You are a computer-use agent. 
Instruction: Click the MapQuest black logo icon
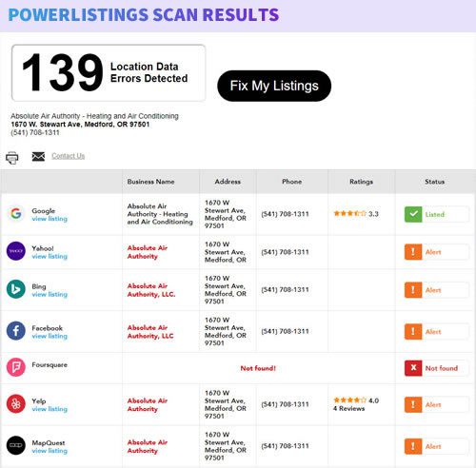16,445
